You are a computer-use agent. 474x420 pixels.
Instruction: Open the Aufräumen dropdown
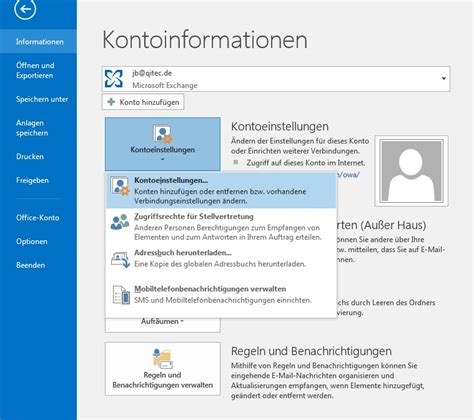click(162, 322)
